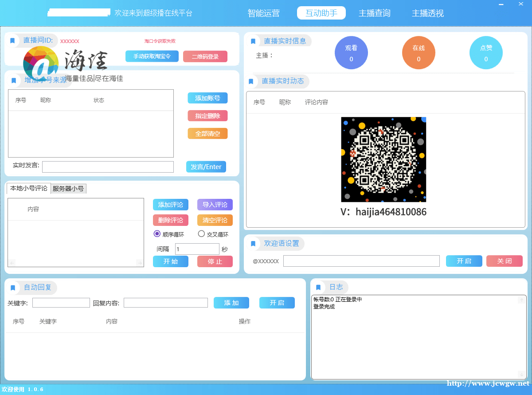Open the 智能运营 navigation tab
The width and height of the screenshot is (532, 395).
pyautogui.click(x=263, y=13)
